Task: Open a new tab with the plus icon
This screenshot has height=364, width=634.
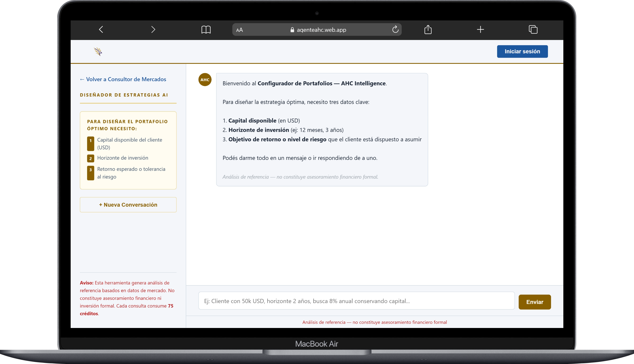Action: (480, 29)
